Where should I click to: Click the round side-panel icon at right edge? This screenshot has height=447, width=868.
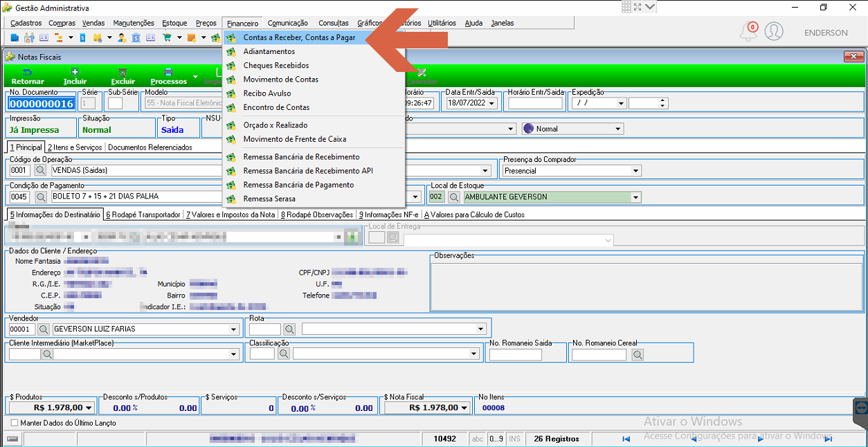[x=861, y=408]
